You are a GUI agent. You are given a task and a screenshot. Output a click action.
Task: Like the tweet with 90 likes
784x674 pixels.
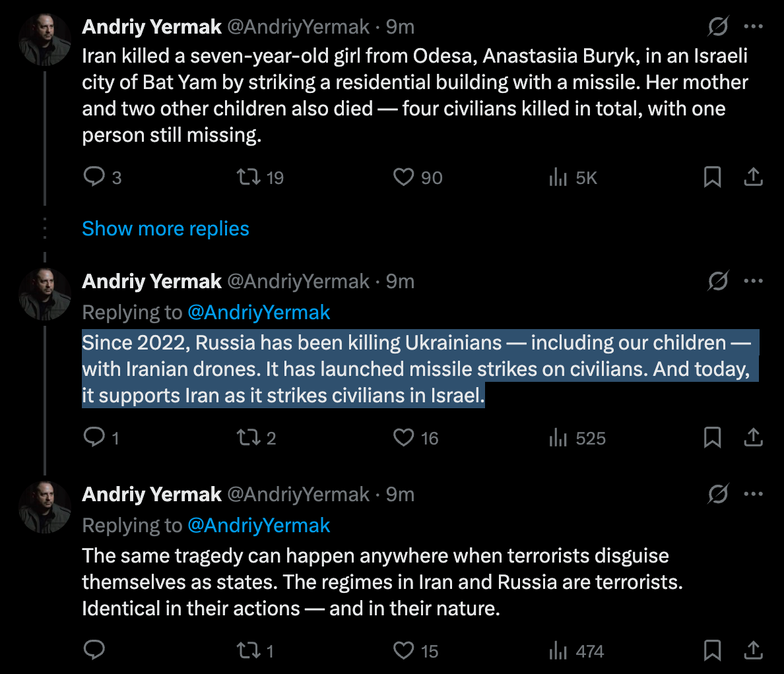pyautogui.click(x=403, y=177)
